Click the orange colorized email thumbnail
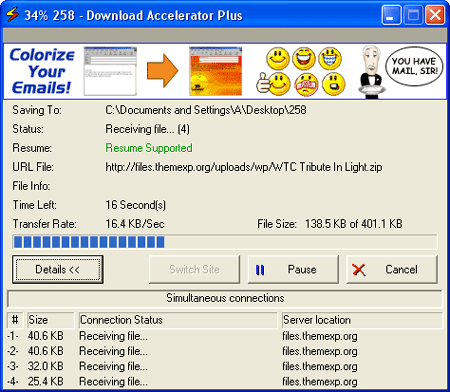Screen dimensions: 450x392 tap(216, 71)
